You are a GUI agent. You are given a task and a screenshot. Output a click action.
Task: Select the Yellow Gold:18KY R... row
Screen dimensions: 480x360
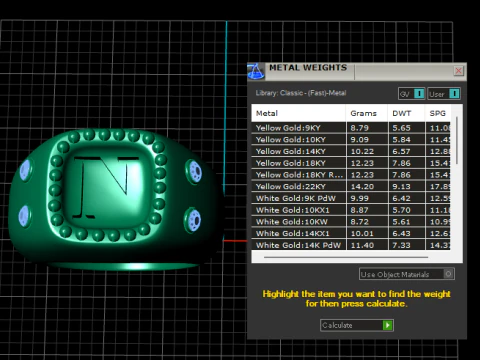click(x=351, y=175)
